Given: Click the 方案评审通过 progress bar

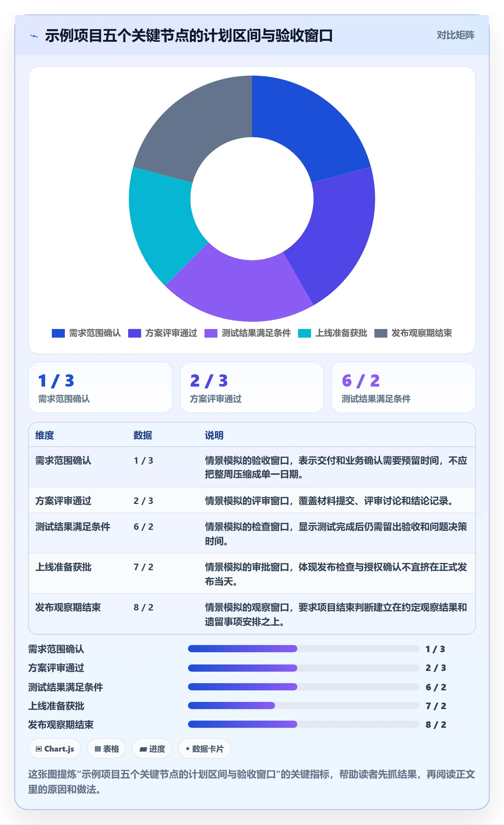Looking at the screenshot, I should pyautogui.click(x=303, y=668).
